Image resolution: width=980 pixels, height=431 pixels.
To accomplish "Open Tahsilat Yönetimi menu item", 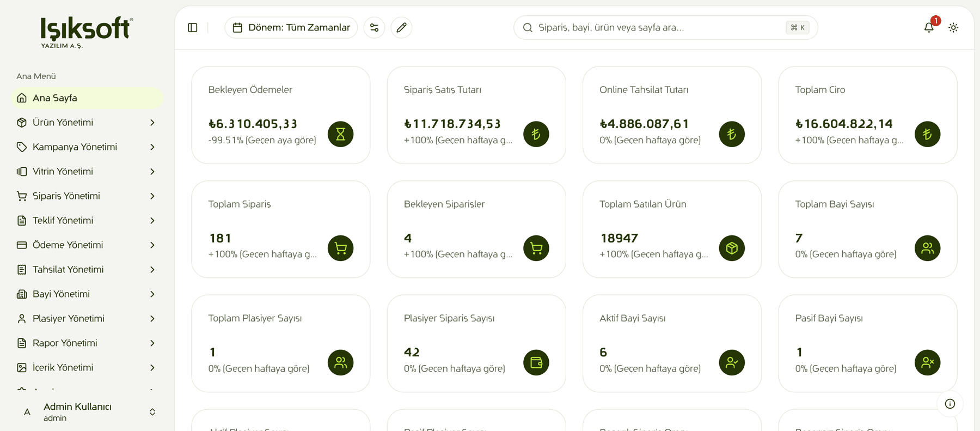I will [x=87, y=270].
